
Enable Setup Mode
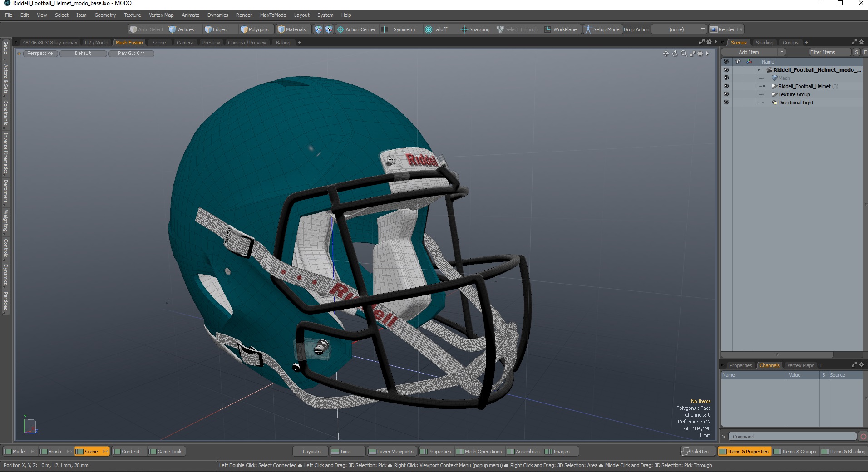click(602, 29)
